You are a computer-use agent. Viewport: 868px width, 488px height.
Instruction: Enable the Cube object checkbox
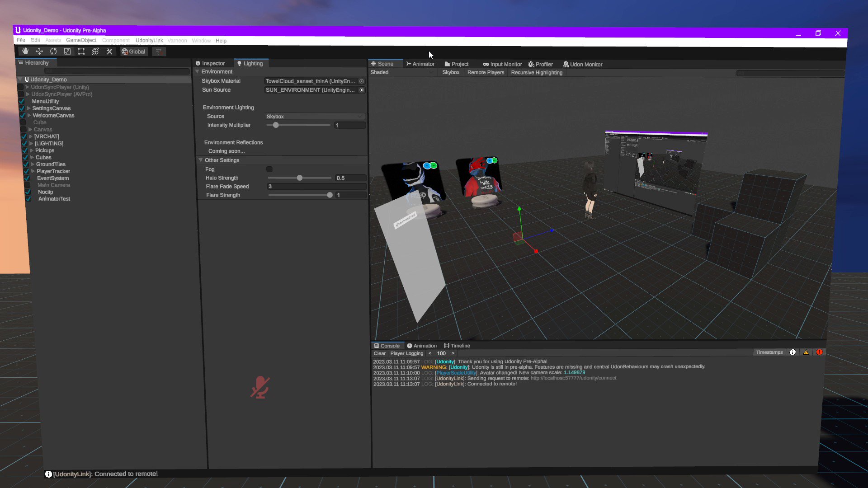23,122
